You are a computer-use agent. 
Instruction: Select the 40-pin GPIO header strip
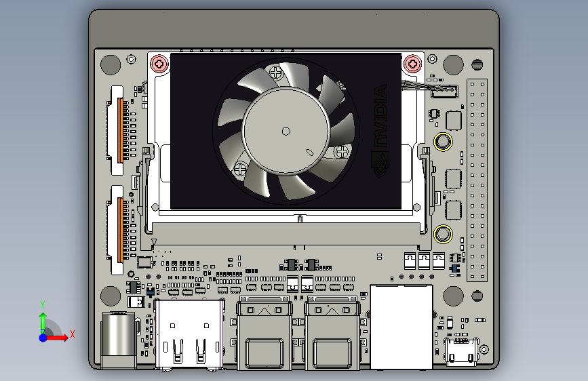(477, 180)
